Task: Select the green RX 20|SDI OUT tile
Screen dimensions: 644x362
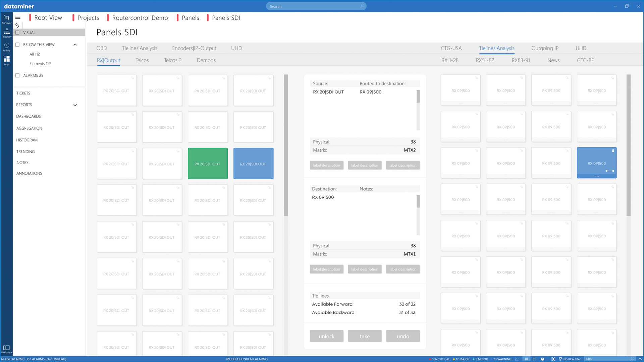Action: pos(208,164)
